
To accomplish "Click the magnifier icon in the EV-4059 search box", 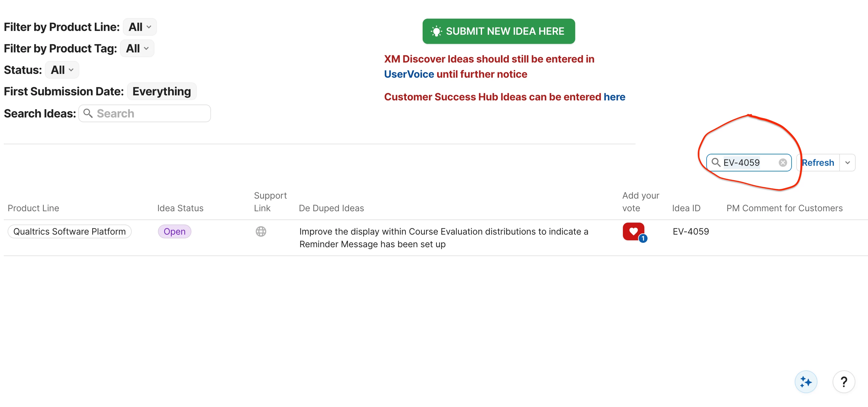I will (716, 162).
